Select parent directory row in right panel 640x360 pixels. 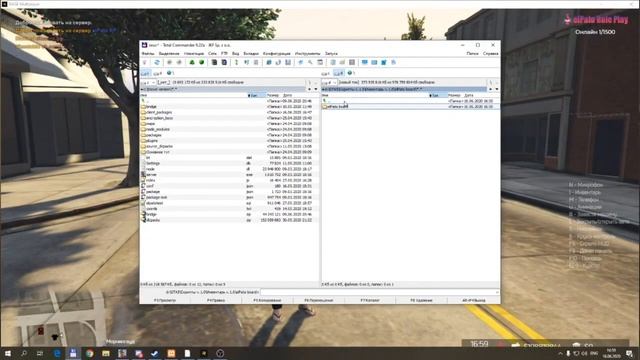point(410,101)
